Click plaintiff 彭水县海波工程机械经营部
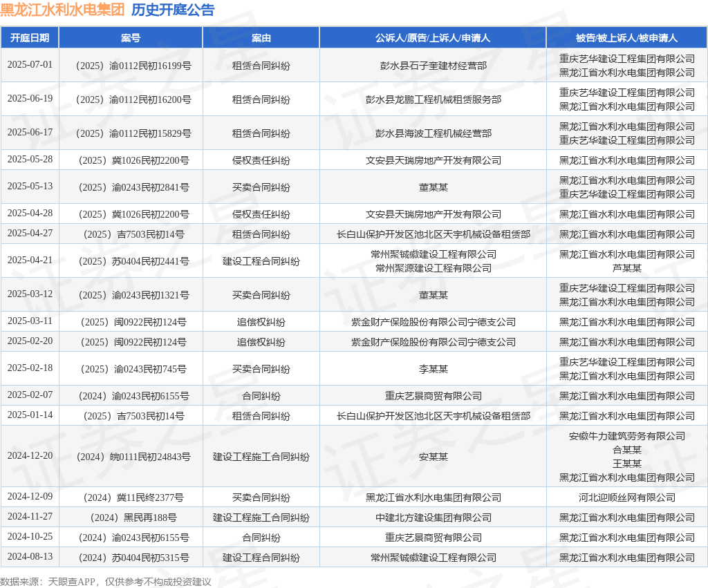The width and height of the screenshot is (708, 588). pyautogui.click(x=433, y=133)
